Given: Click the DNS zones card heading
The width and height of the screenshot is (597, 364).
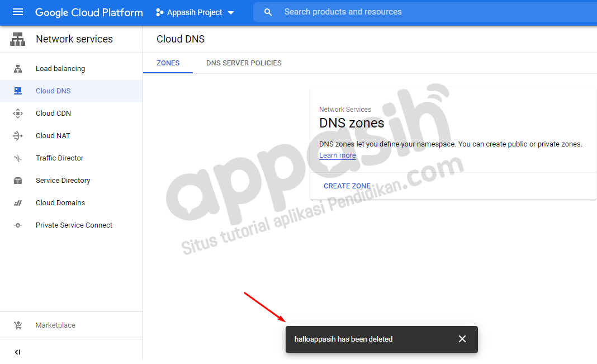Looking at the screenshot, I should [352, 123].
